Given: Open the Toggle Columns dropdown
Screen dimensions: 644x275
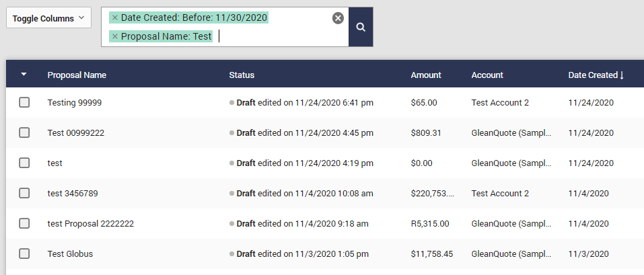Looking at the screenshot, I should tap(48, 18).
